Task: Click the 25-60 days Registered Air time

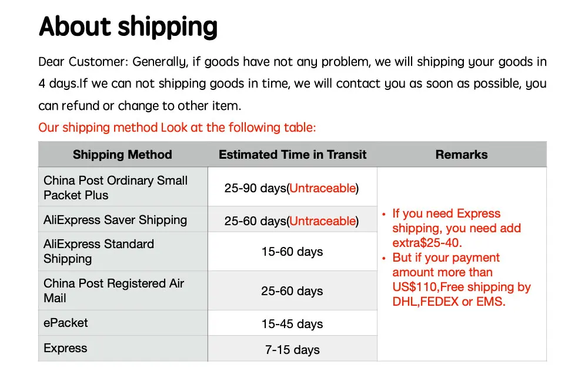Action: point(292,291)
